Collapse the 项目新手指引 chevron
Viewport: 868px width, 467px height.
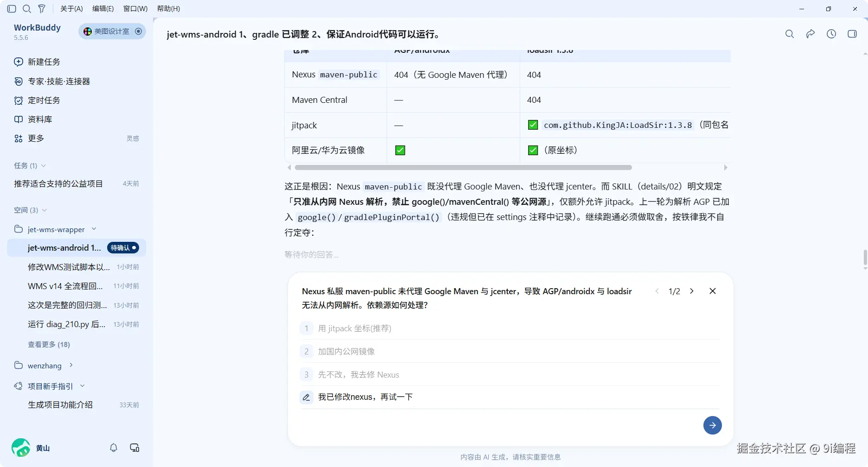coord(83,386)
